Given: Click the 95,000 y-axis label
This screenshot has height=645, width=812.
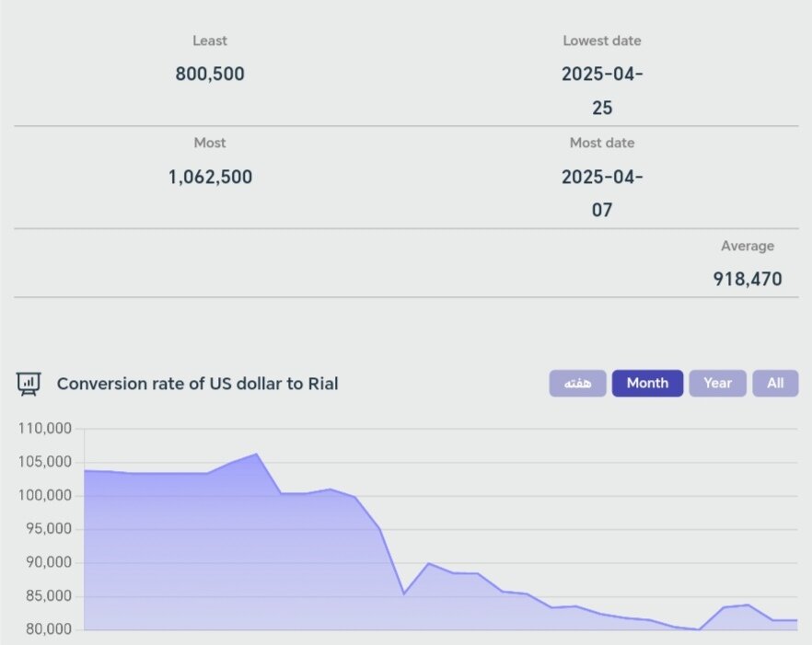Looking at the screenshot, I should 46,529.
